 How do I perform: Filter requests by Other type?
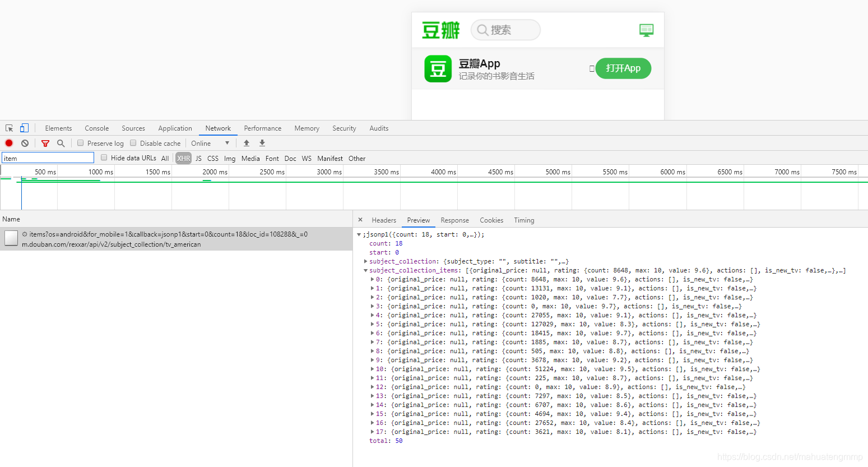357,159
